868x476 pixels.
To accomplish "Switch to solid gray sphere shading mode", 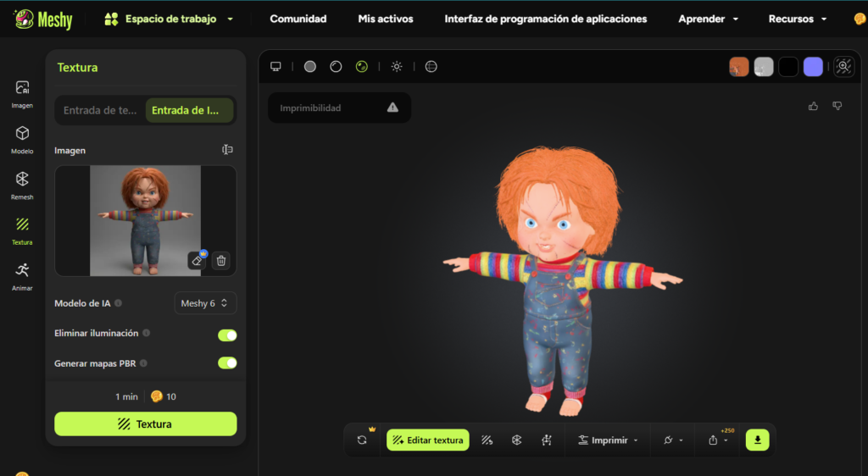I will [x=310, y=66].
